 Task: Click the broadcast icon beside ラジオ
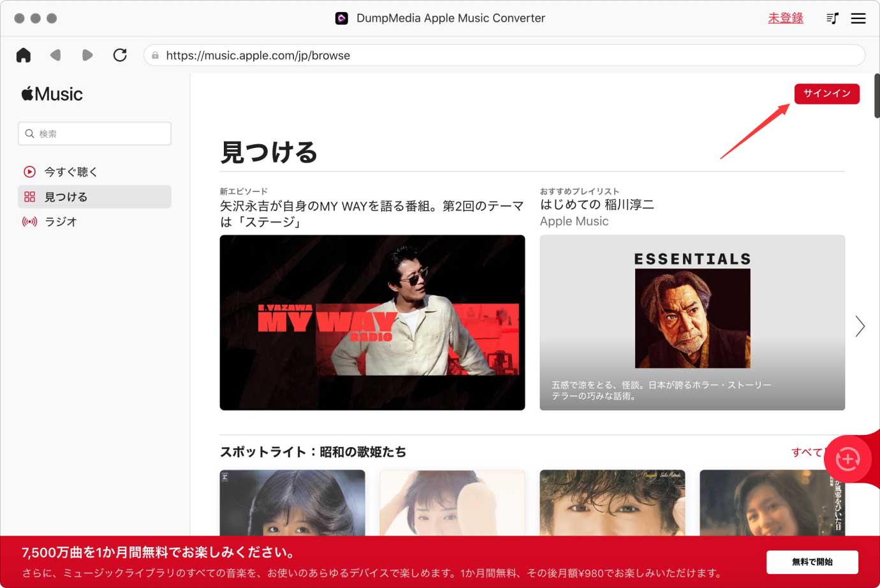(x=29, y=221)
